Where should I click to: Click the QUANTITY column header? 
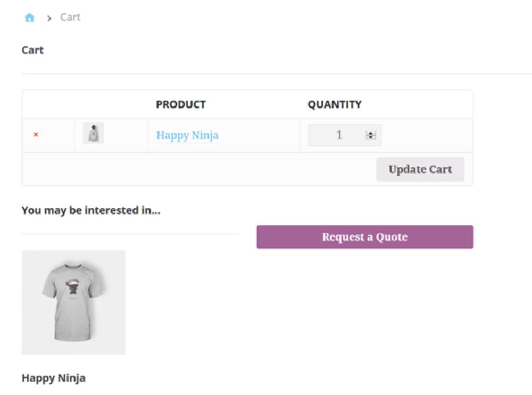335,104
